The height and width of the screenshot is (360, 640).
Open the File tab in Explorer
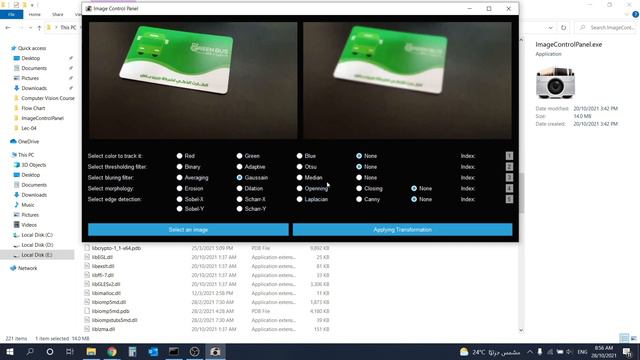coord(11,14)
